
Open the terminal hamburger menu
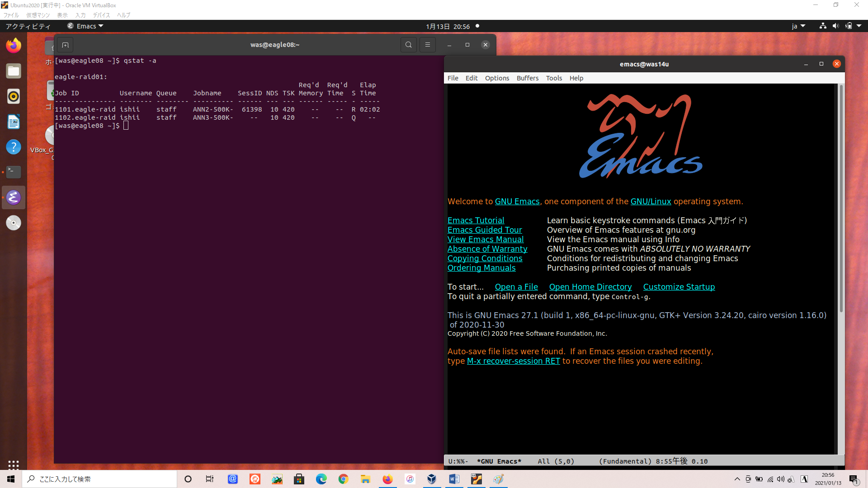428,45
